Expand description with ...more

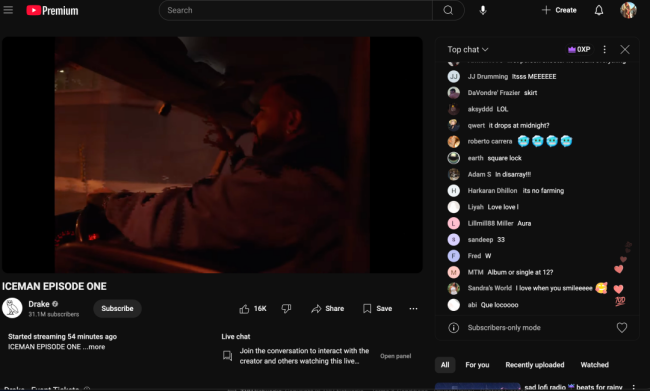click(94, 347)
